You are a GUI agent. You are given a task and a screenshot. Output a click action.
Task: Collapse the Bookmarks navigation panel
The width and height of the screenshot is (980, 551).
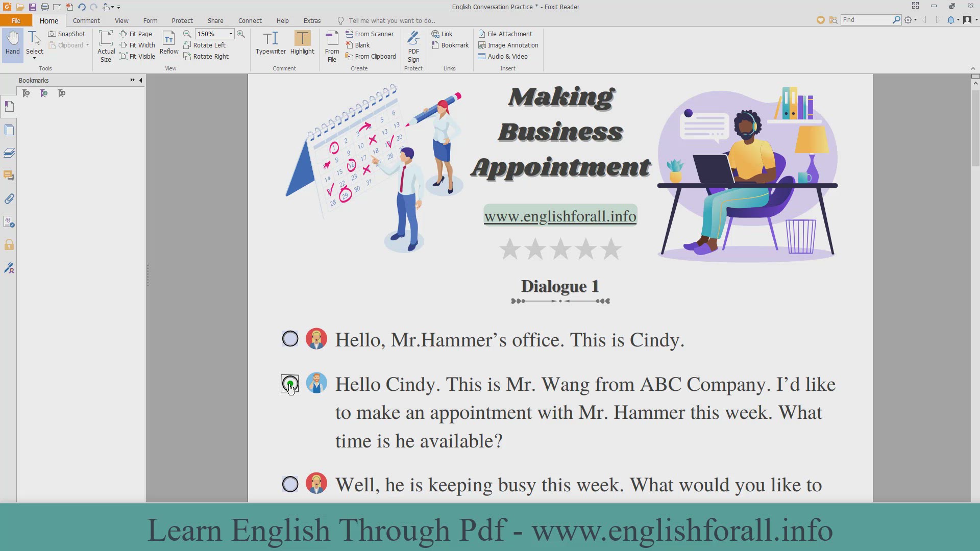[x=141, y=80]
